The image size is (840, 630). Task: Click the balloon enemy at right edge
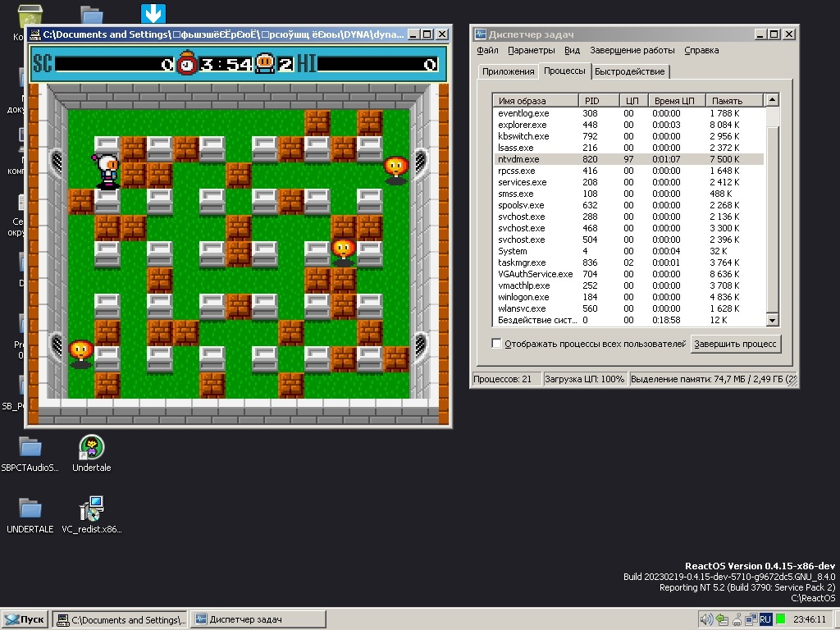[396, 170]
